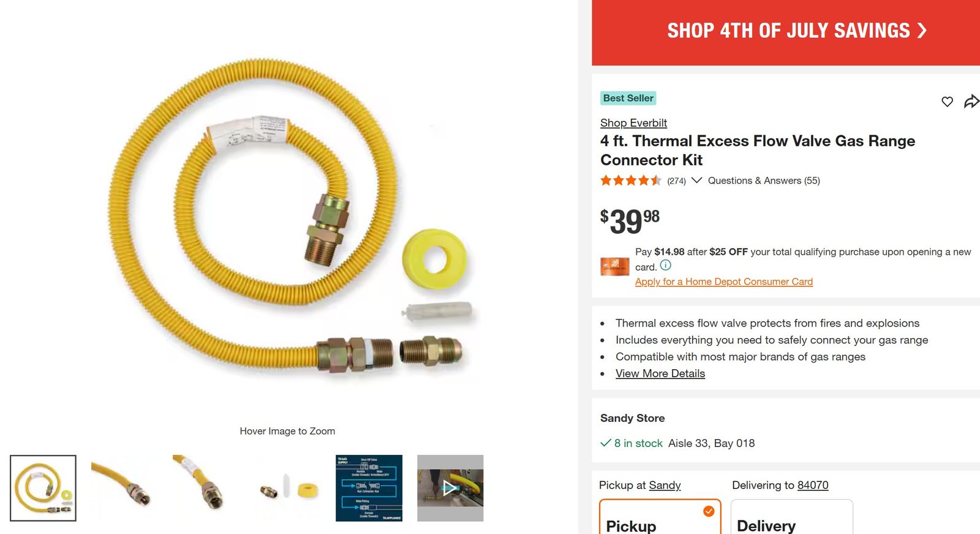Expand the ratings dropdown chevron
The image size is (980, 534).
(x=696, y=180)
